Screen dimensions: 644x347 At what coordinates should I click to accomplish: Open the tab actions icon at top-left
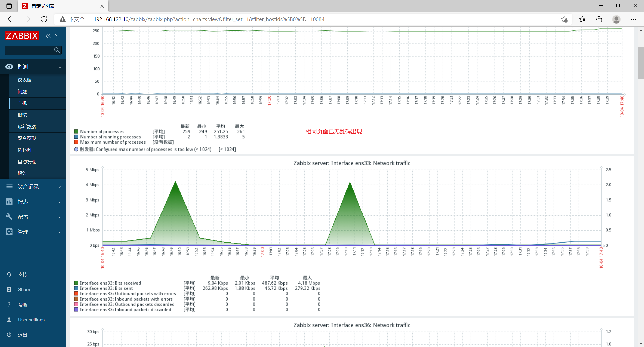click(x=9, y=6)
